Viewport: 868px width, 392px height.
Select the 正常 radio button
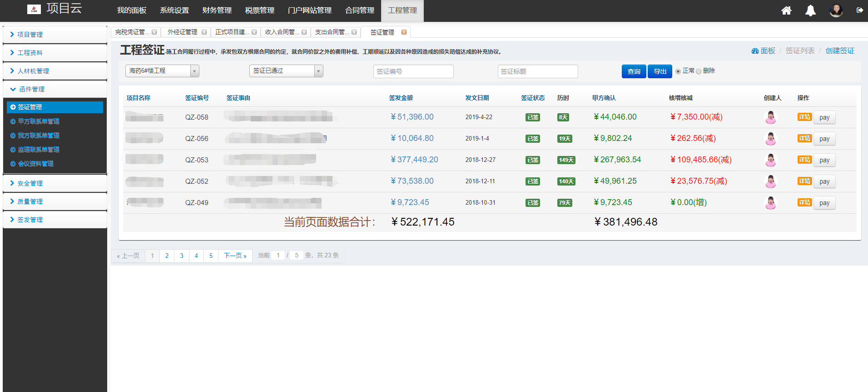(x=678, y=71)
